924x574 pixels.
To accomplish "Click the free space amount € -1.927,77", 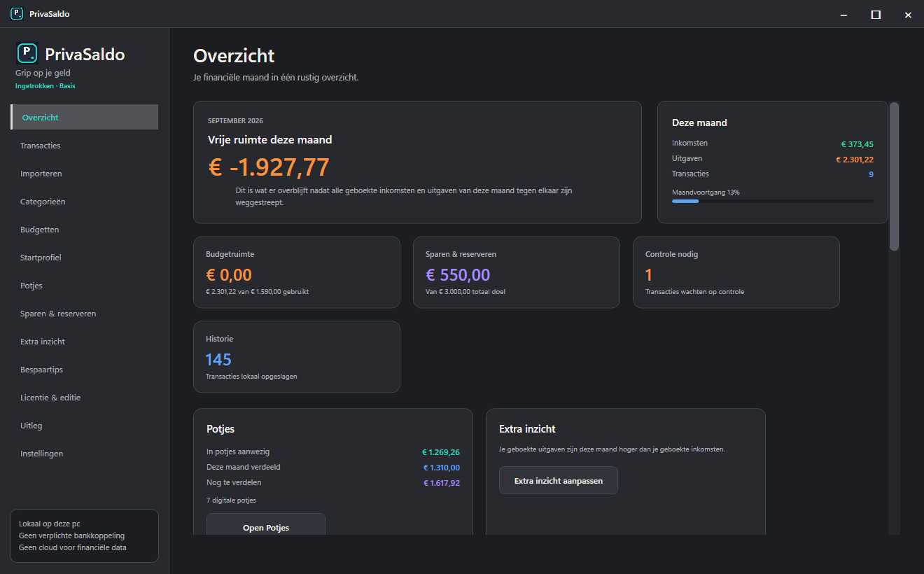I will click(x=269, y=167).
